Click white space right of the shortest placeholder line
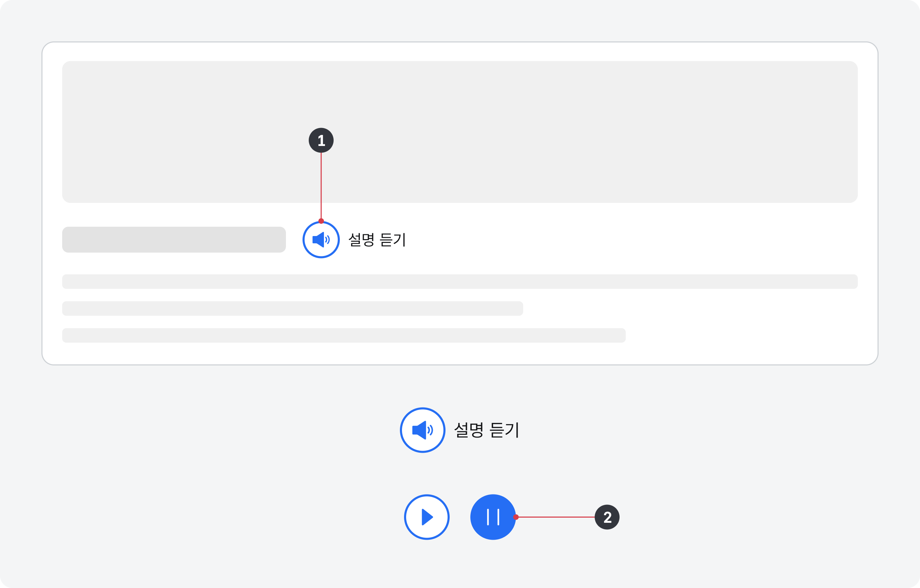920x588 pixels. 688,308
